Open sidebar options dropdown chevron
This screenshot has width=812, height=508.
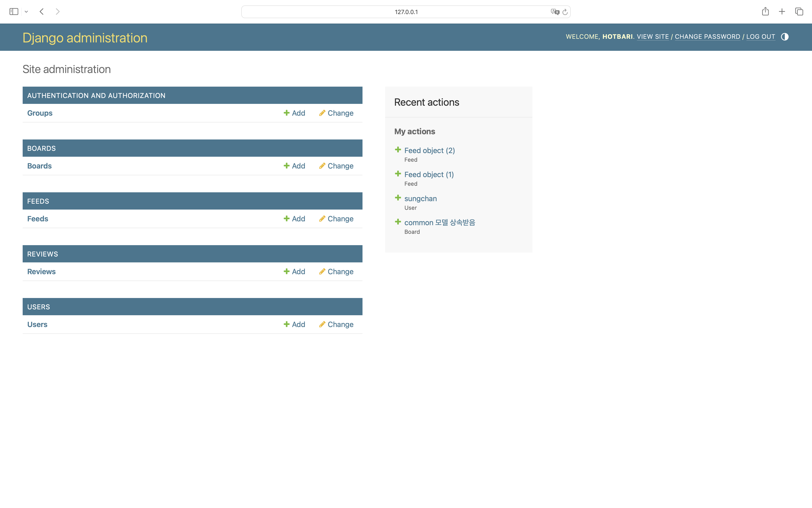pyautogui.click(x=26, y=12)
